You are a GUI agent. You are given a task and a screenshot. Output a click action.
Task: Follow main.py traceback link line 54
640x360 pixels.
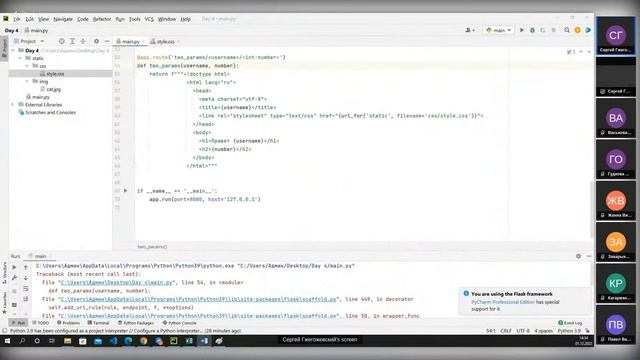coord(116,282)
